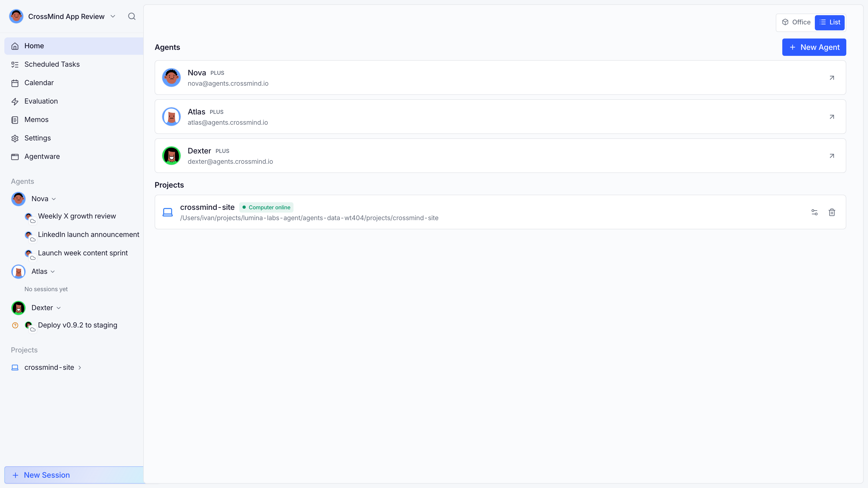This screenshot has width=868, height=488.
Task: Click dexter@agents.crossmind.io email text
Action: (x=230, y=162)
